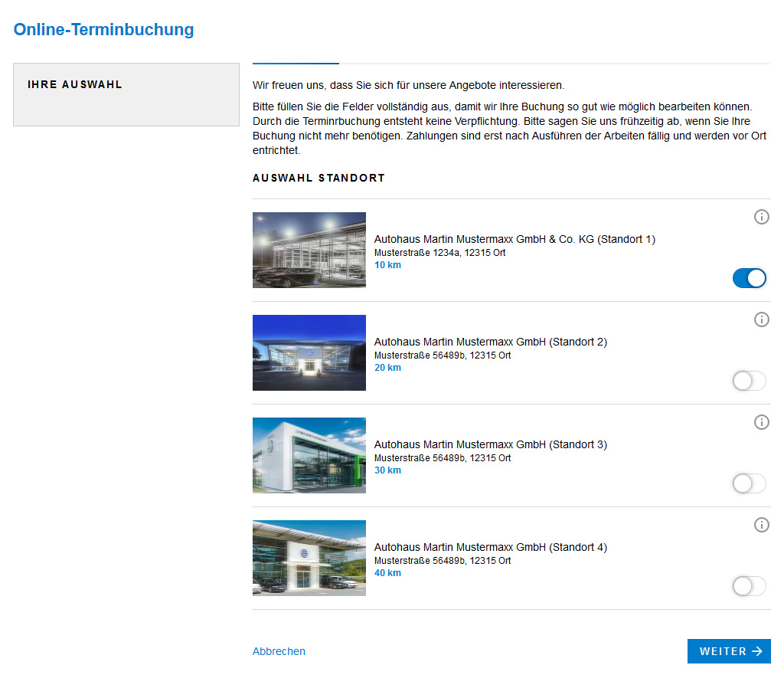Open info icon for Standort 2
Screen dimensions: 784x688
tap(761, 319)
